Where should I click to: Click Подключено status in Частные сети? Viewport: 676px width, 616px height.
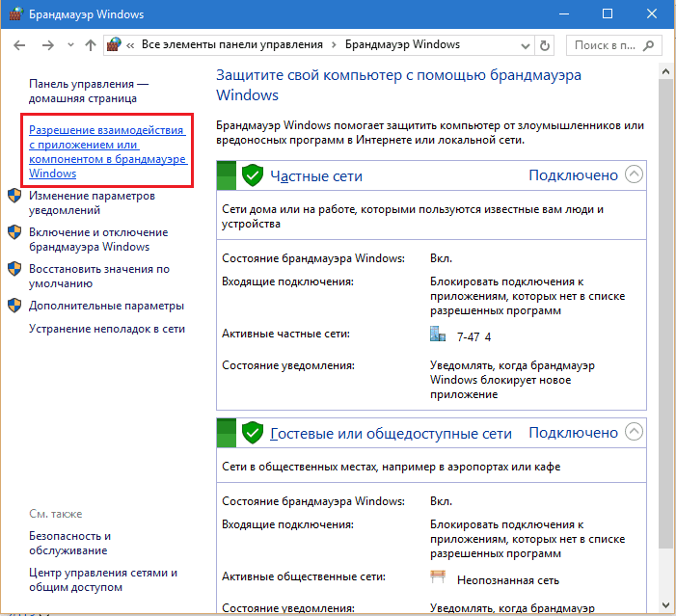(x=573, y=175)
